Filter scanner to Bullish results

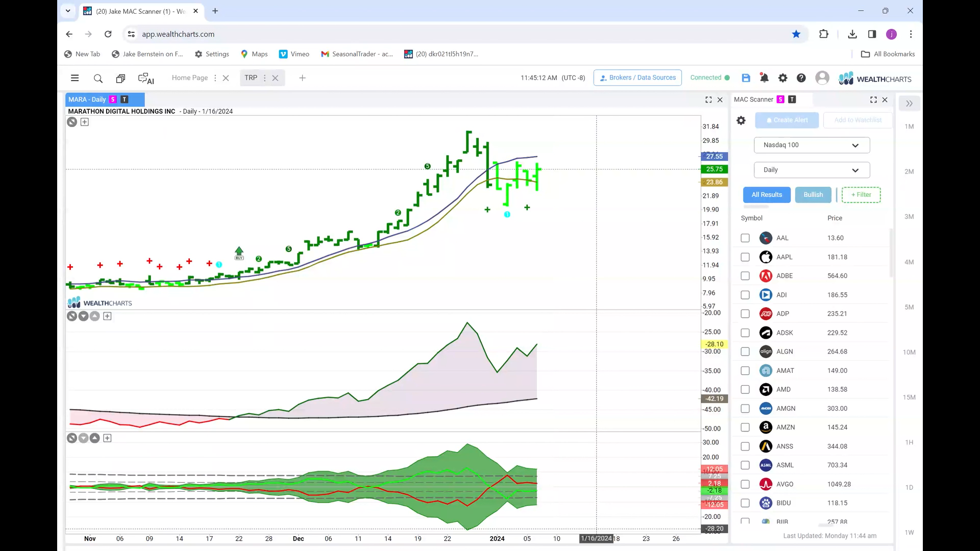point(813,195)
